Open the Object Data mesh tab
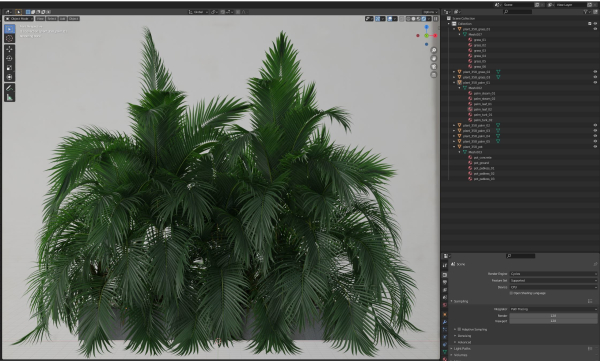 coord(445,352)
